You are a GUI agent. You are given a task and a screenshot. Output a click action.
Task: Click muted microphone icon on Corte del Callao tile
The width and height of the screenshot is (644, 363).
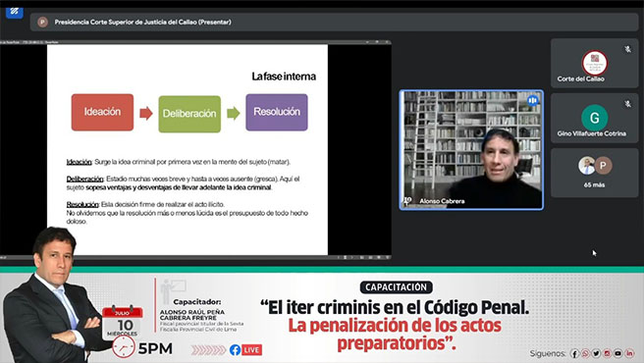click(627, 49)
